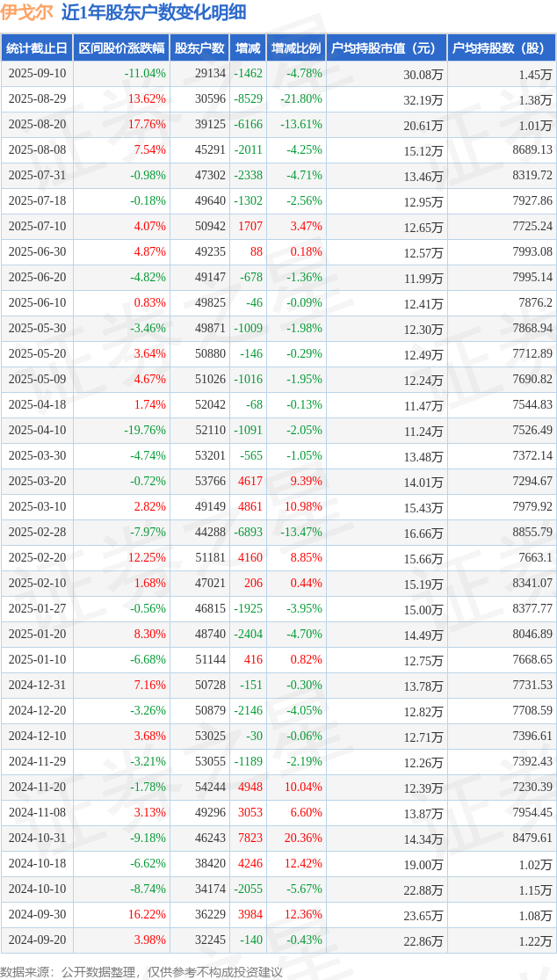Select shareholder count 45291 cell
The width and height of the screenshot is (557, 980).
click(199, 149)
